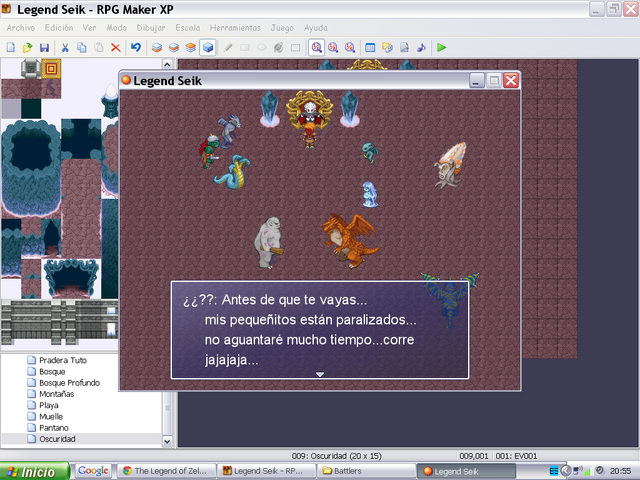Select the Ellipse drawing tool
This screenshot has width=640, height=480.
click(262, 47)
